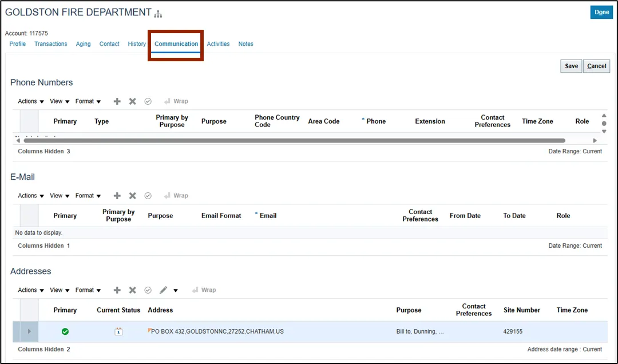
Task: Open View menu in E-Mail section
Action: (60, 196)
